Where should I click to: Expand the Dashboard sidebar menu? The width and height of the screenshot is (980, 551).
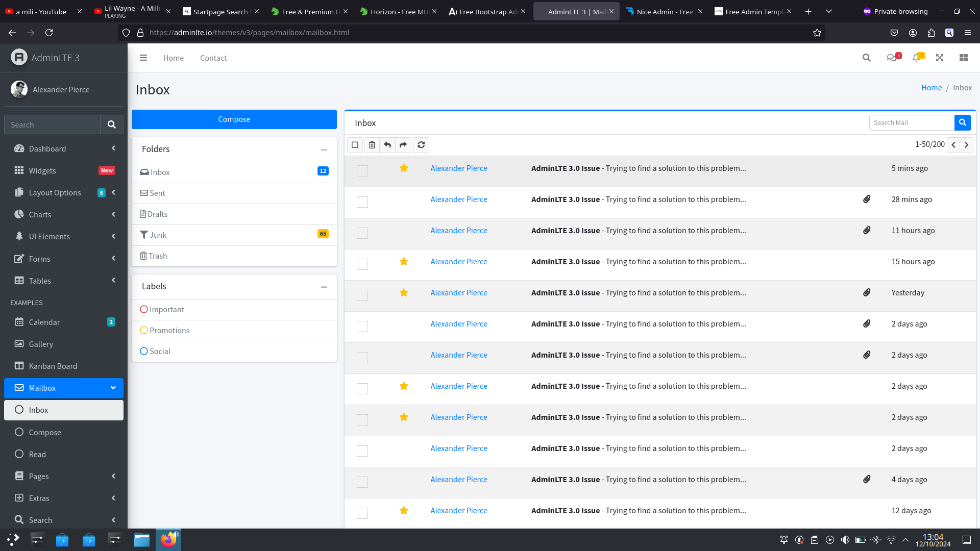(x=63, y=148)
